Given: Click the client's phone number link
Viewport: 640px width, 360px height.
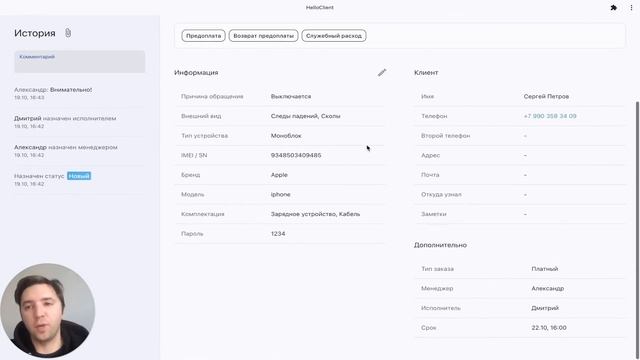Looking at the screenshot, I should pyautogui.click(x=550, y=116).
